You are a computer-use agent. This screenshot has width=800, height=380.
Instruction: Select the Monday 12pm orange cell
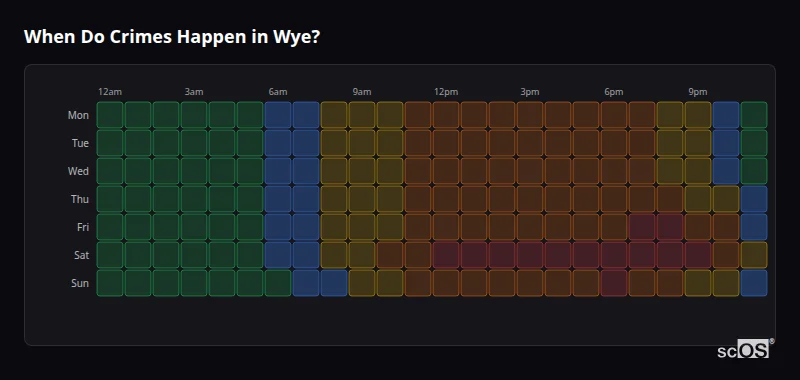point(446,115)
